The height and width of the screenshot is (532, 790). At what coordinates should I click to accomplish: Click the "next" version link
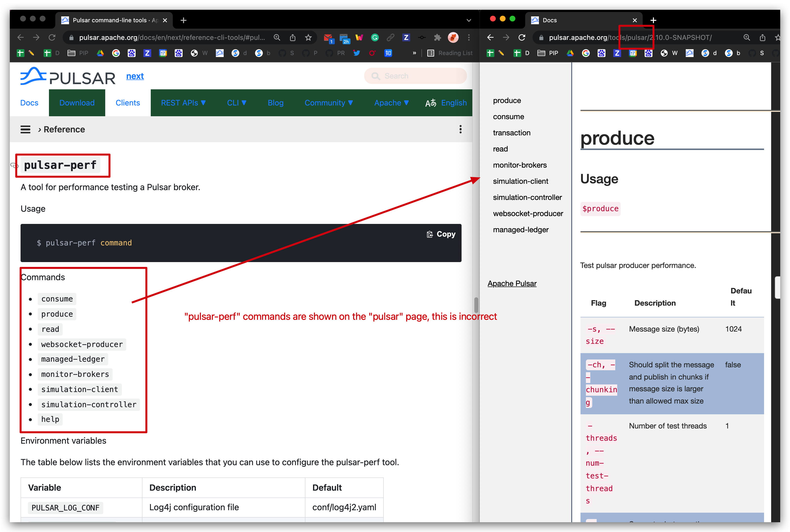tap(135, 76)
